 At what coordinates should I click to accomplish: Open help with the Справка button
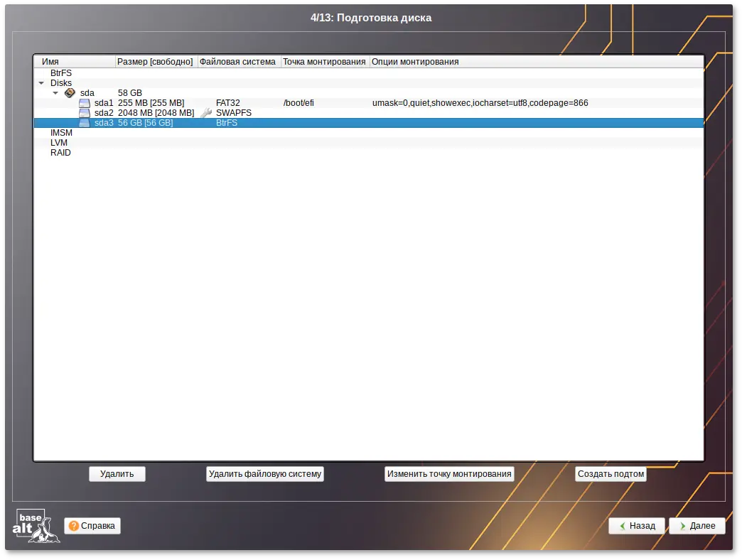92,526
